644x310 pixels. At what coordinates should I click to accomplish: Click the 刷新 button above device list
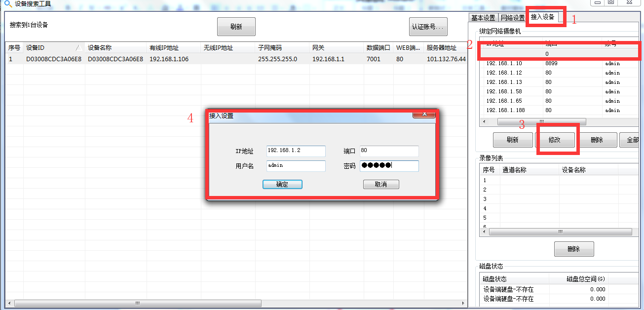click(x=236, y=27)
